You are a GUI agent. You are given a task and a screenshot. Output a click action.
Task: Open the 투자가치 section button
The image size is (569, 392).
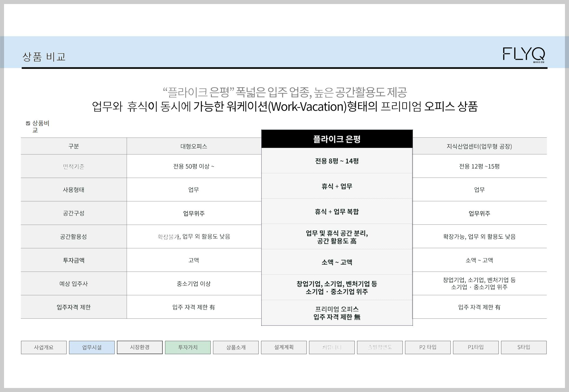tap(188, 347)
